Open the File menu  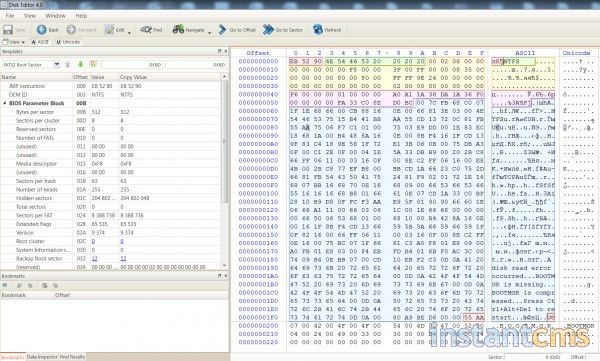(x=10, y=16)
